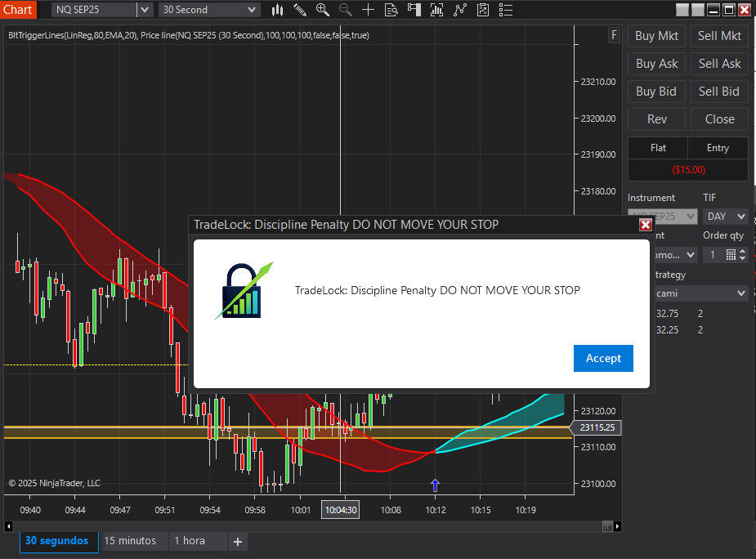756x559 pixels.
Task: Close the TradeLock dialog with red X
Action: 645,224
